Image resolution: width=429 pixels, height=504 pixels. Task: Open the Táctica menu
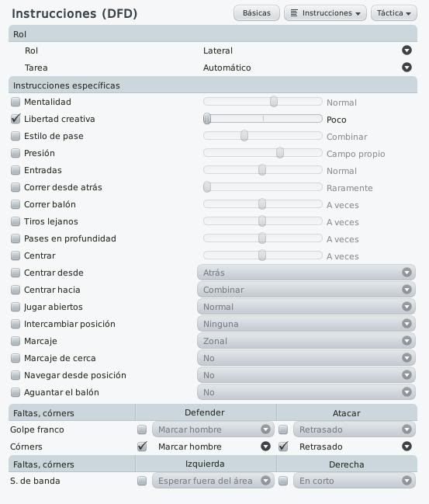point(394,13)
